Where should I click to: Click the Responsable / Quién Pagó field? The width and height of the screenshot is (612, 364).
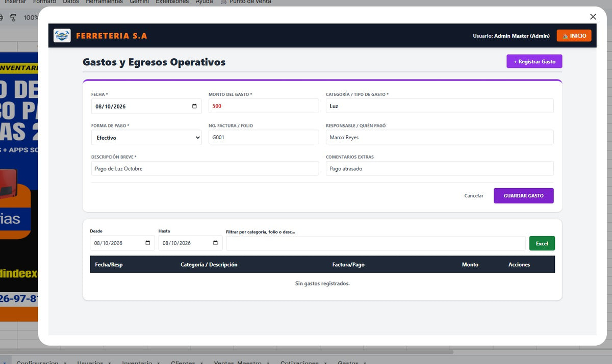pyautogui.click(x=440, y=137)
